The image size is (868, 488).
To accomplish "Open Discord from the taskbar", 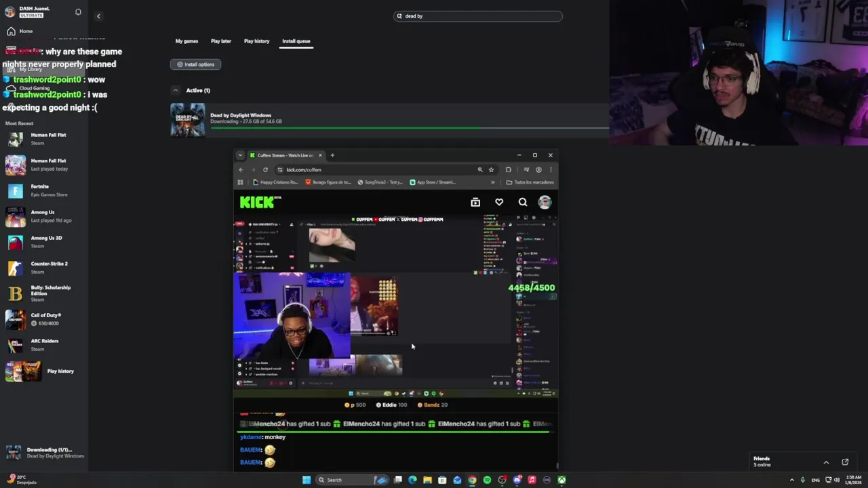I will click(x=517, y=480).
